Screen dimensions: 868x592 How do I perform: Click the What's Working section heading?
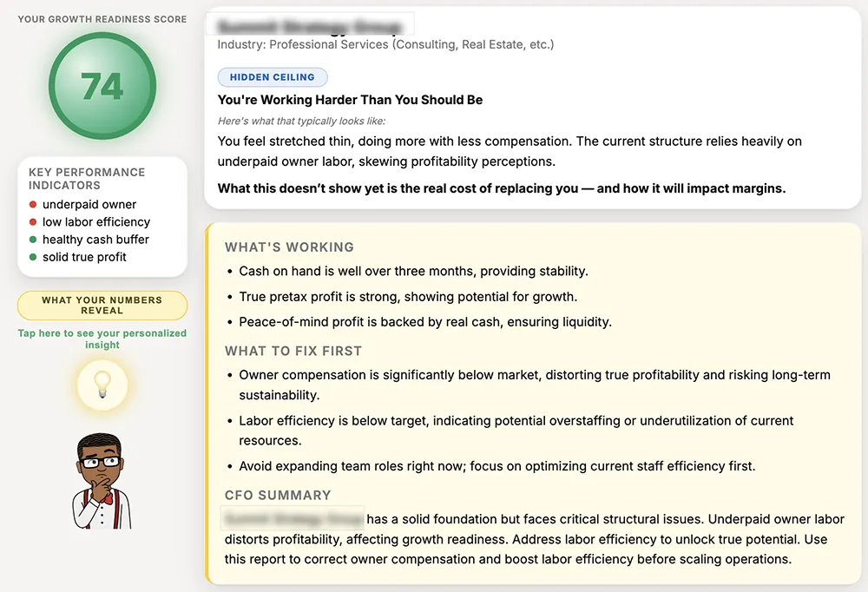[289, 247]
